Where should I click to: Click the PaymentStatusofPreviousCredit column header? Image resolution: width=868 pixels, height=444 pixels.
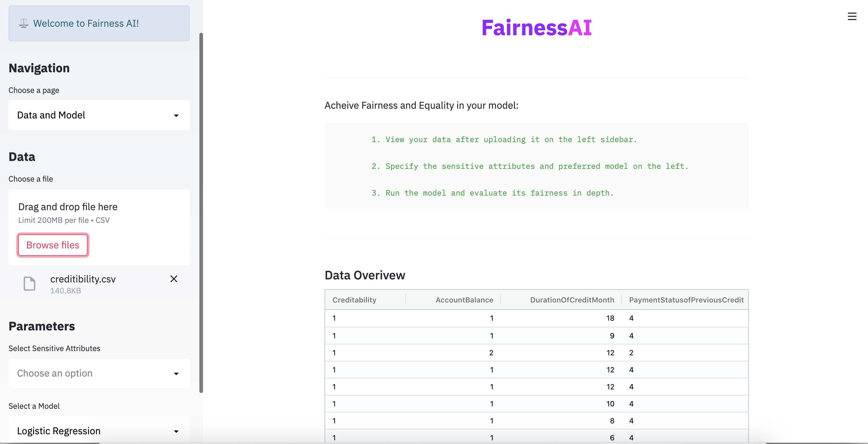pos(686,299)
